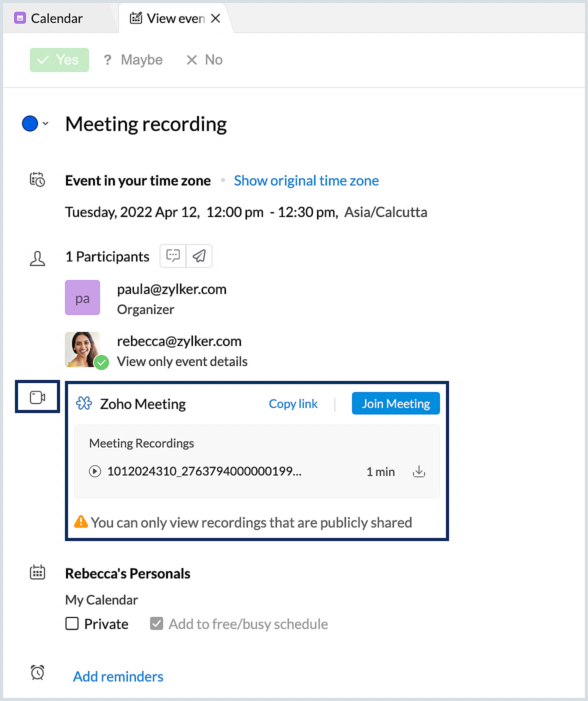Open Add reminders link
The image size is (588, 701).
coord(118,676)
